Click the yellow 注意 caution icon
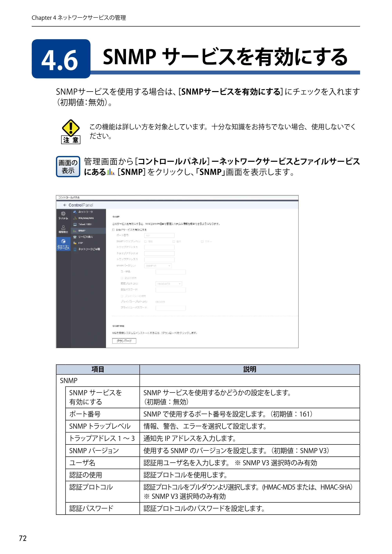This screenshot has height=554, width=392. (71, 132)
